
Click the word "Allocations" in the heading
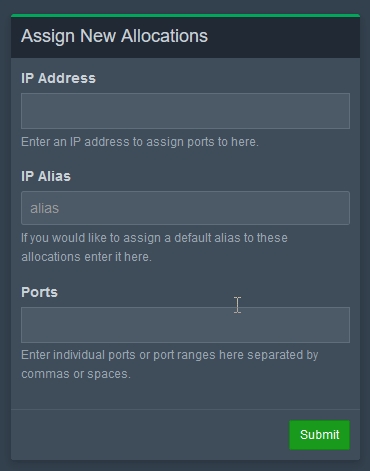[x=164, y=36]
